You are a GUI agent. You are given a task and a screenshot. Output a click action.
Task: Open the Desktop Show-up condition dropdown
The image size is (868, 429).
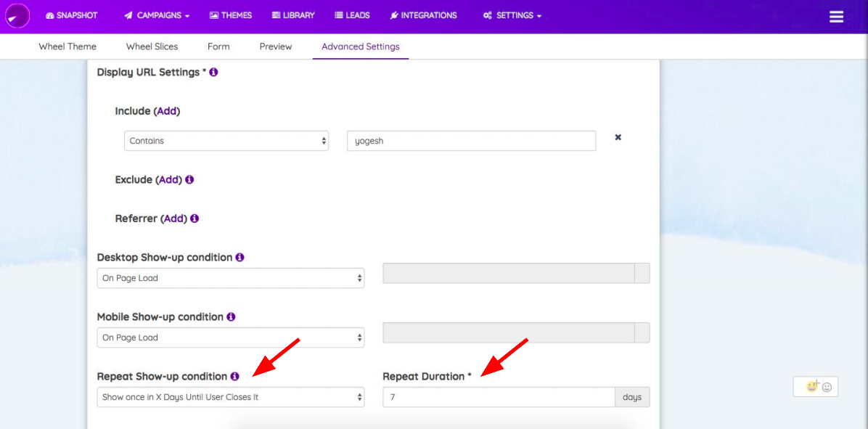[x=231, y=278]
